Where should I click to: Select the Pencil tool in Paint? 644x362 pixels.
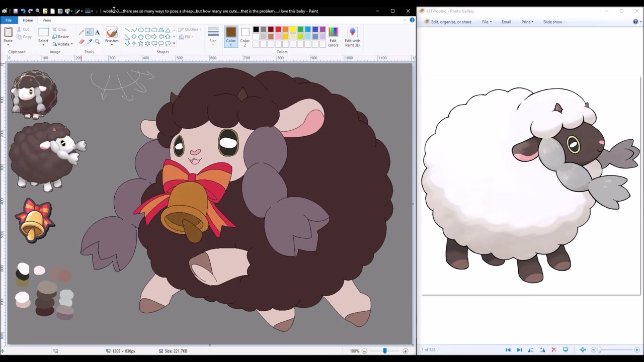(81, 32)
